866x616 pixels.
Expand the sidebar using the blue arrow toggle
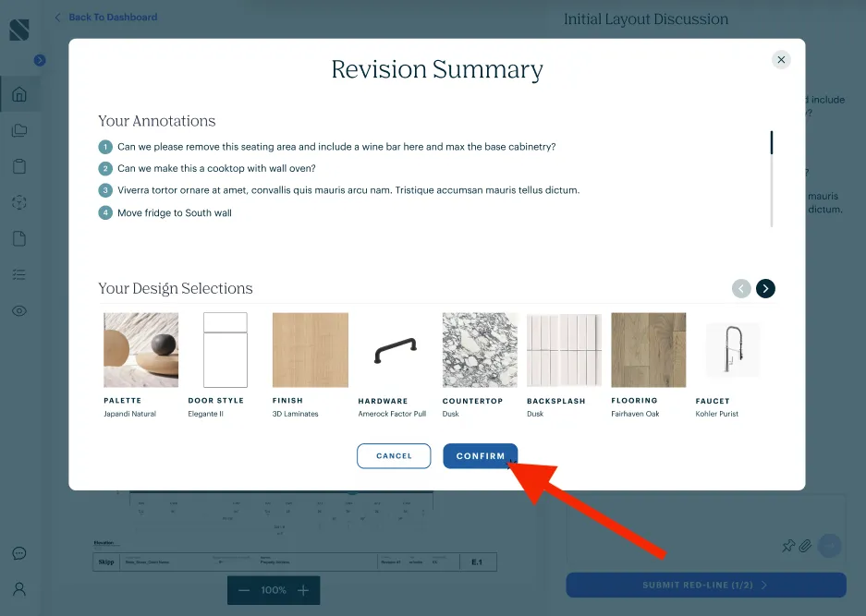pos(40,60)
